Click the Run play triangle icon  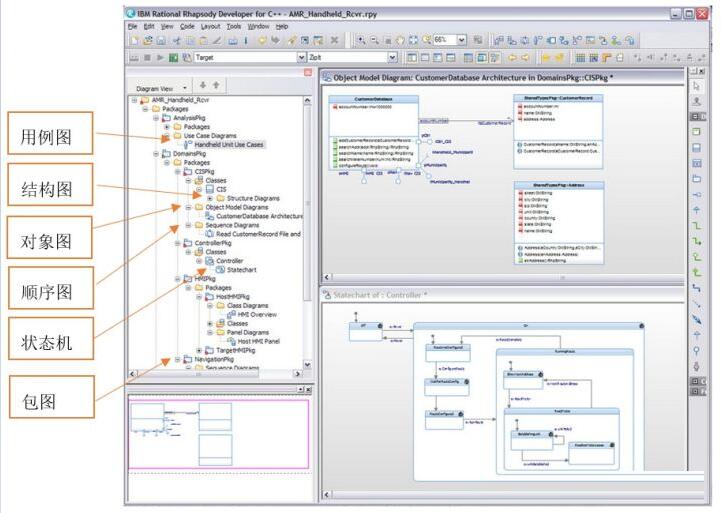[x=160, y=58]
